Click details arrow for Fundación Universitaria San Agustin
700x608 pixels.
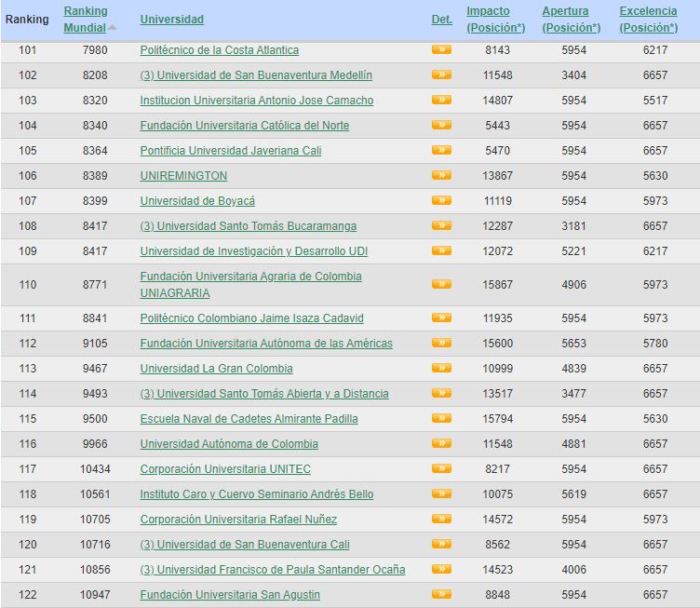point(441,594)
